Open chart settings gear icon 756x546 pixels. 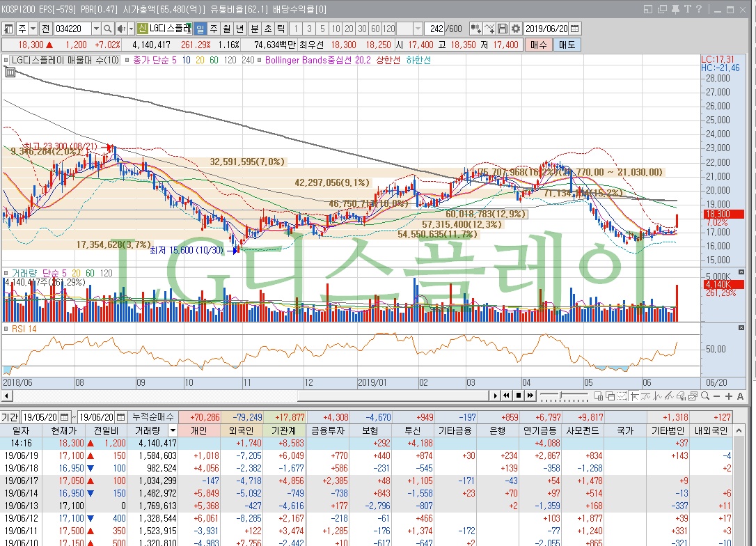coord(515,29)
